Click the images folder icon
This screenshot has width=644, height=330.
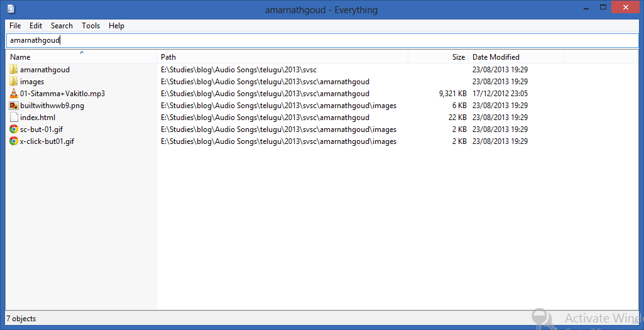(14, 81)
